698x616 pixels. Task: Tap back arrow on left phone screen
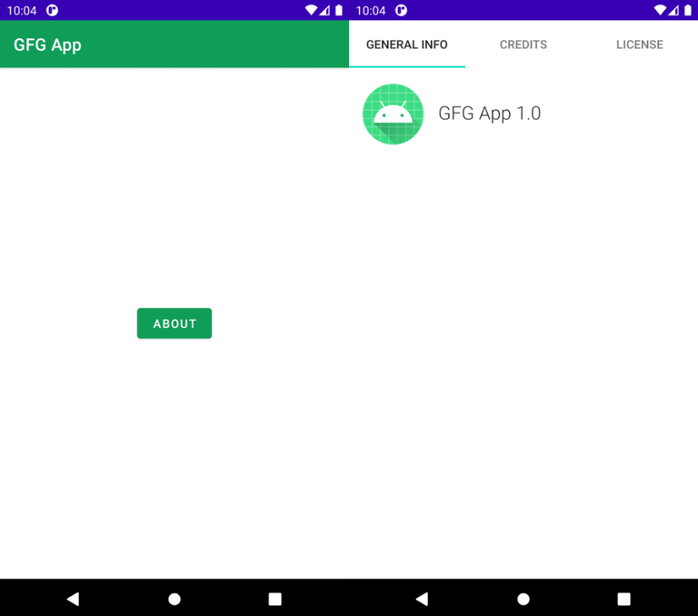(x=73, y=599)
